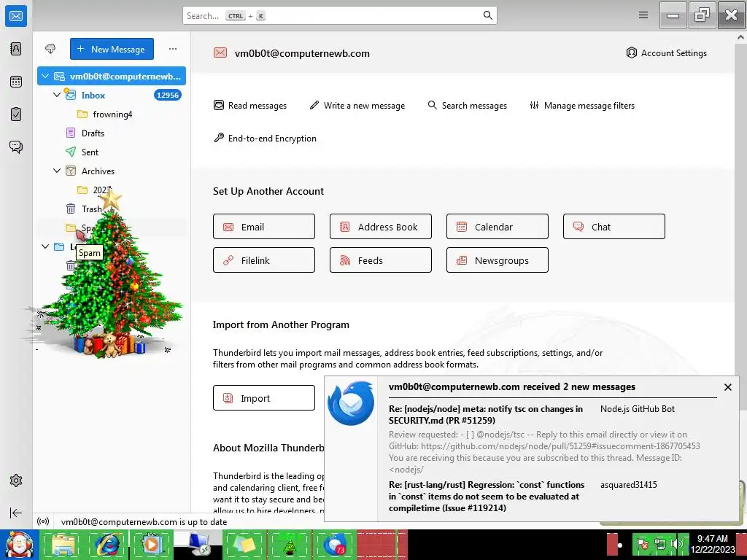747x560 pixels.
Task: Open the Drafts folder
Action: (x=93, y=133)
